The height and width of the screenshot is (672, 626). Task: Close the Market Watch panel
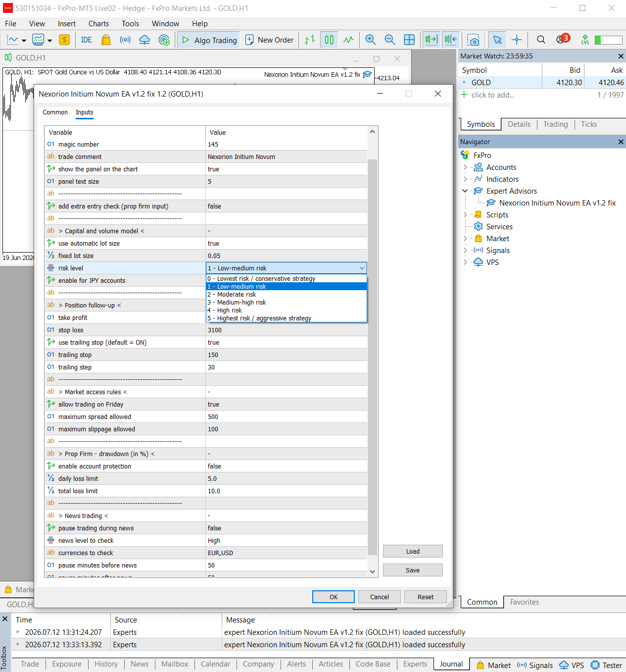[x=621, y=56]
